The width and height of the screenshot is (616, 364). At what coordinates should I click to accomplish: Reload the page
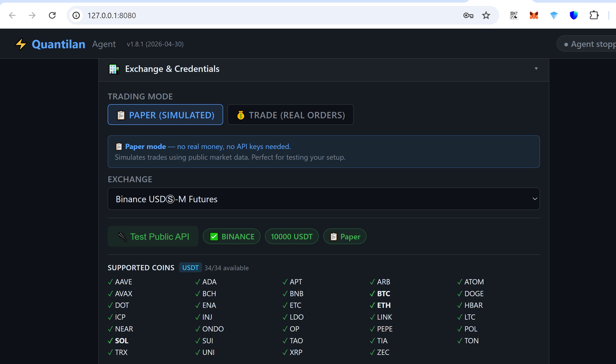pos(52,15)
